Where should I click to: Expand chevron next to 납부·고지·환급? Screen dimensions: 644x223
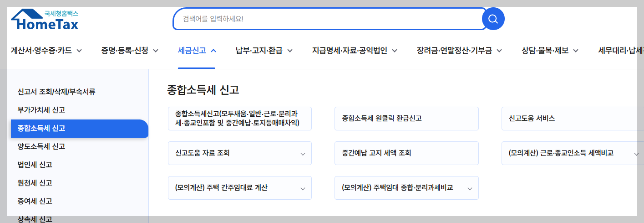(289, 51)
